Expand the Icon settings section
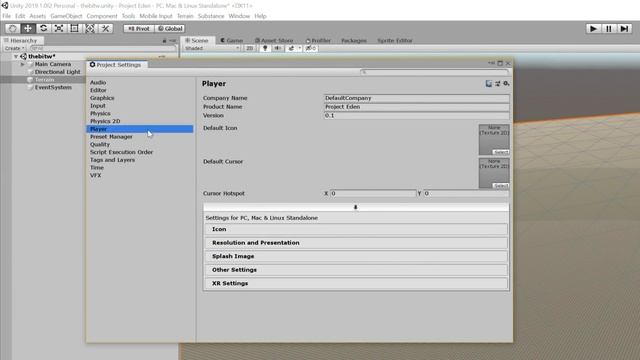 pyautogui.click(x=356, y=229)
